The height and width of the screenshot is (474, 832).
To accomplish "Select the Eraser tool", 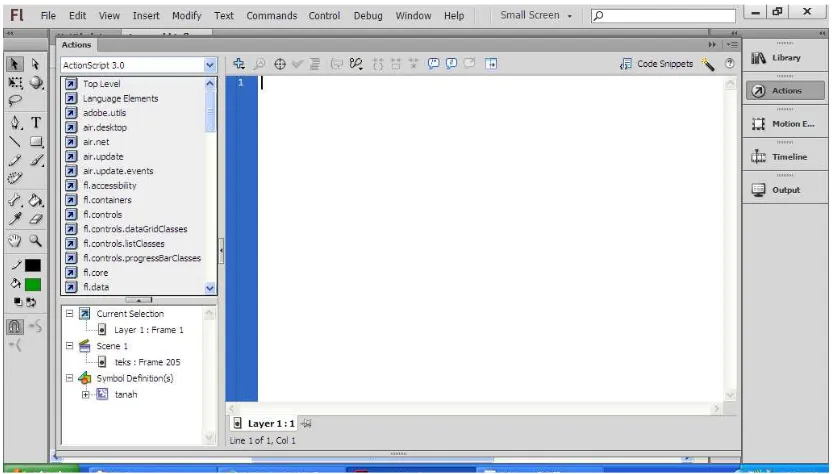I will [x=36, y=219].
